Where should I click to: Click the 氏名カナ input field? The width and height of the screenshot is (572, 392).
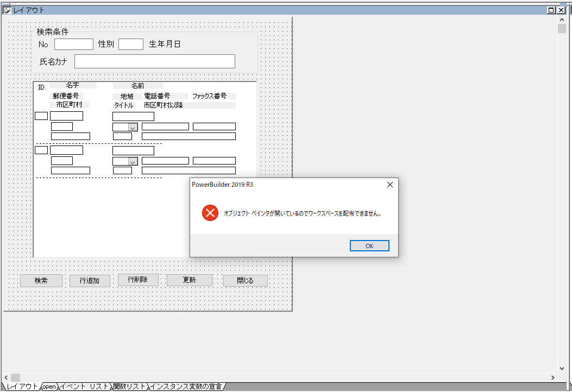point(154,61)
